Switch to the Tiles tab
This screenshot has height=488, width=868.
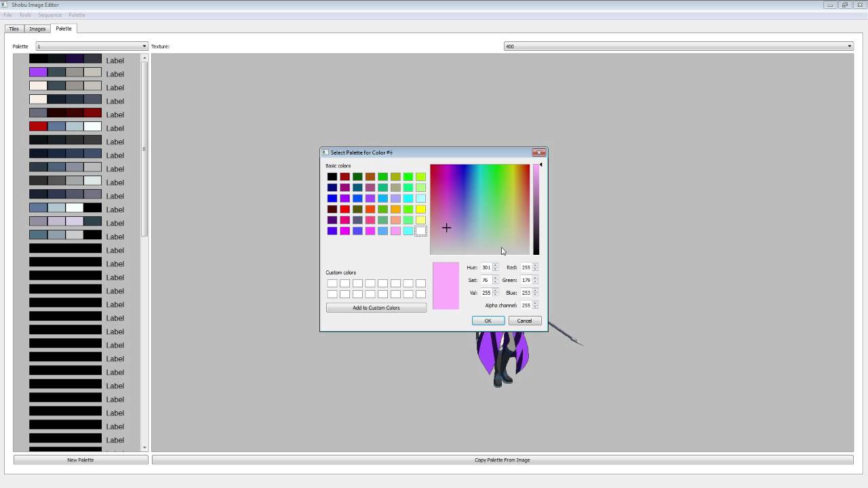coord(14,29)
